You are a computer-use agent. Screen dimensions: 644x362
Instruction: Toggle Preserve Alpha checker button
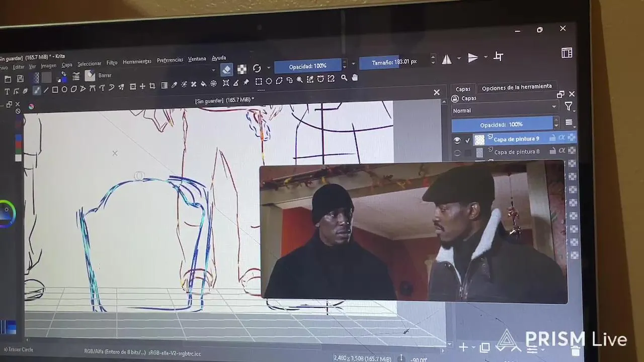(x=242, y=69)
